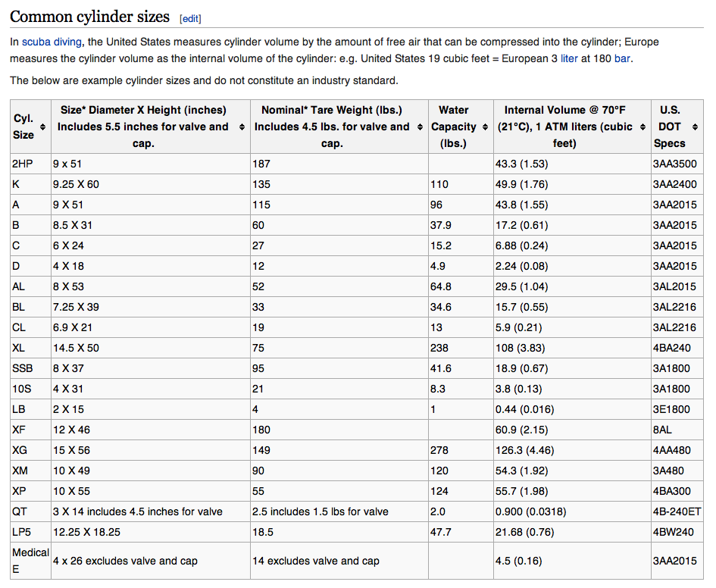Click the bar link in the intro paragraph
Screen dimensions: 716x588
point(622,59)
